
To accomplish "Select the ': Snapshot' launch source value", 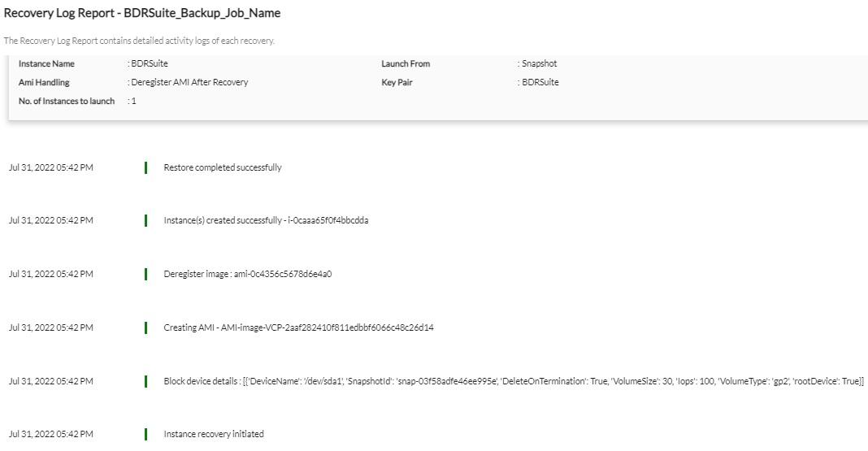I will (x=537, y=63).
